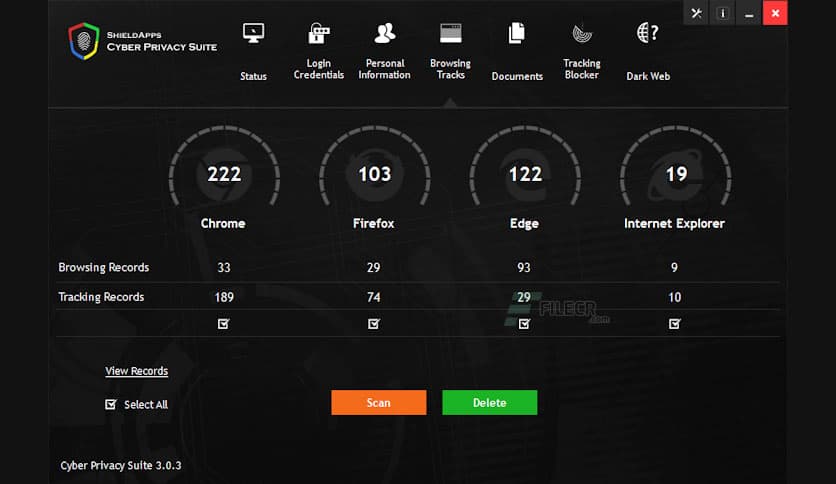The width and height of the screenshot is (836, 484).
Task: Switch to the Tracking Blocker tab label
Action: [x=582, y=69]
